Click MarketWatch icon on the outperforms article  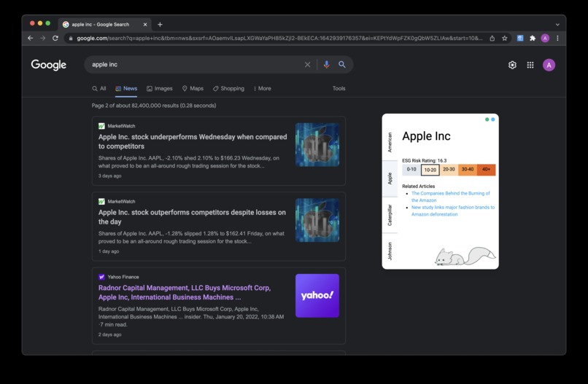point(101,202)
